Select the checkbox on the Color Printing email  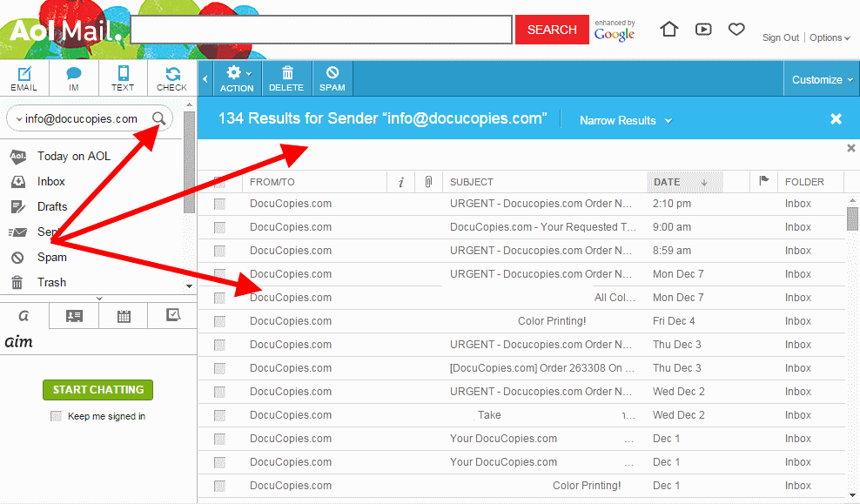click(x=221, y=319)
